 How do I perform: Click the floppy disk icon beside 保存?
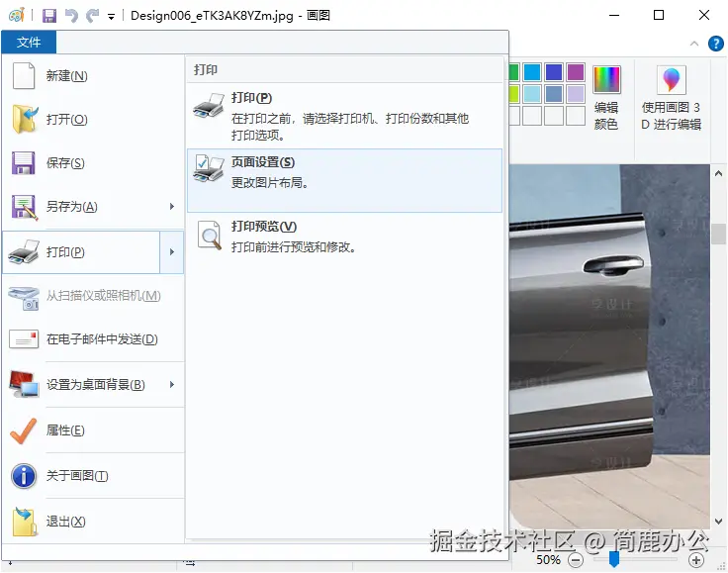click(23, 163)
